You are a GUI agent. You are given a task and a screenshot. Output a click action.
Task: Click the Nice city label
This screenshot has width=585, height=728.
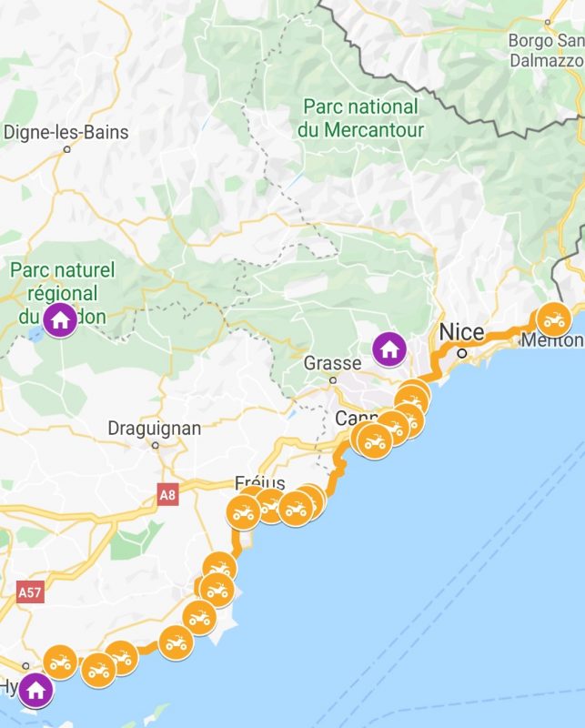461,332
